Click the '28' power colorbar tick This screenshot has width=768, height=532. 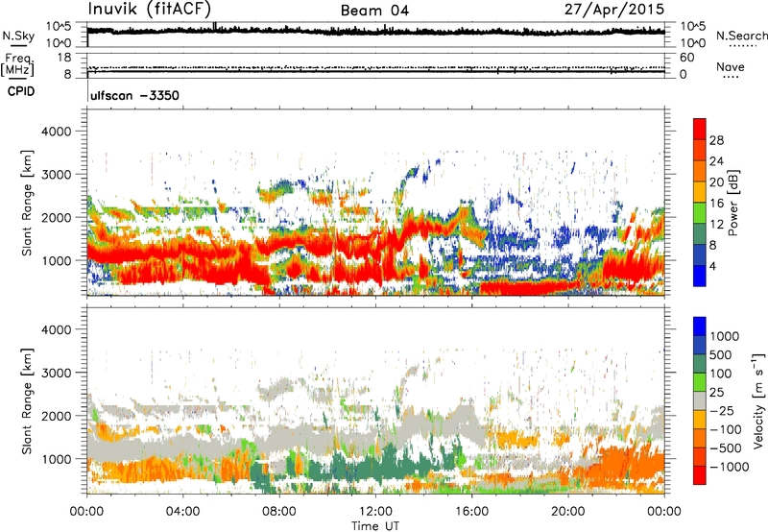pos(716,140)
